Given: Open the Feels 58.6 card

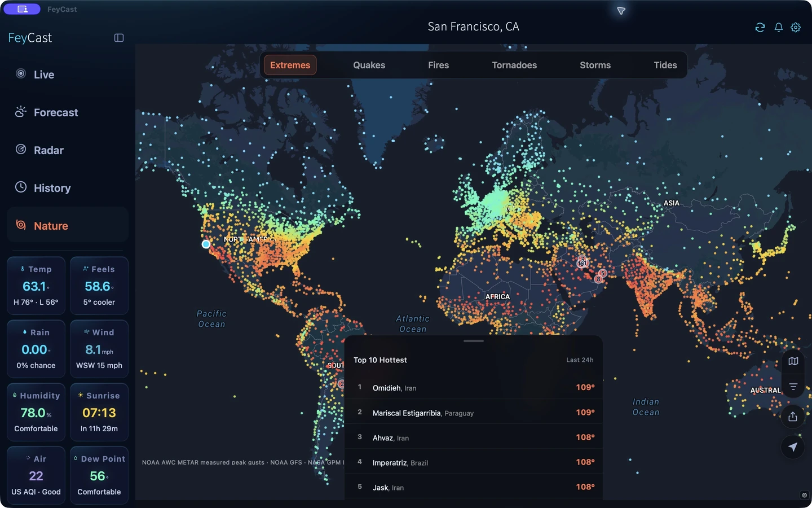Looking at the screenshot, I should tap(99, 286).
